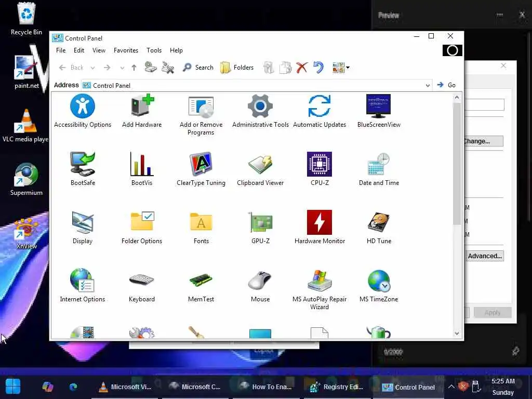Show hidden tray icons chevron
The height and width of the screenshot is (399, 532).
point(451,387)
